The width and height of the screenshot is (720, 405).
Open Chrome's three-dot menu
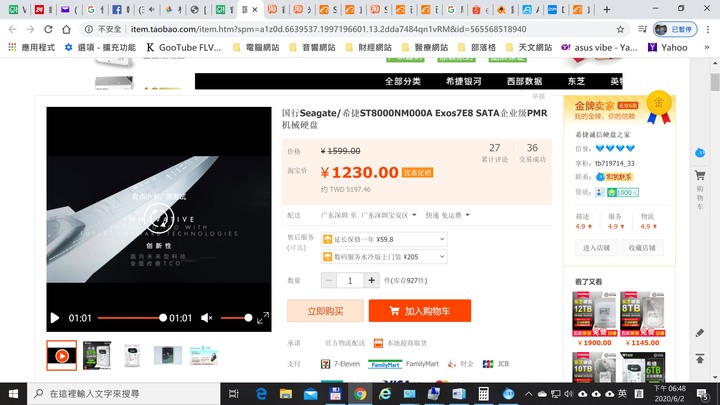coord(708,29)
